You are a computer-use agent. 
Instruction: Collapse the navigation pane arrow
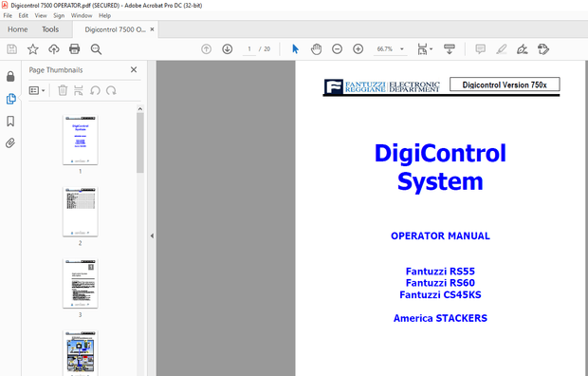pyautogui.click(x=152, y=235)
